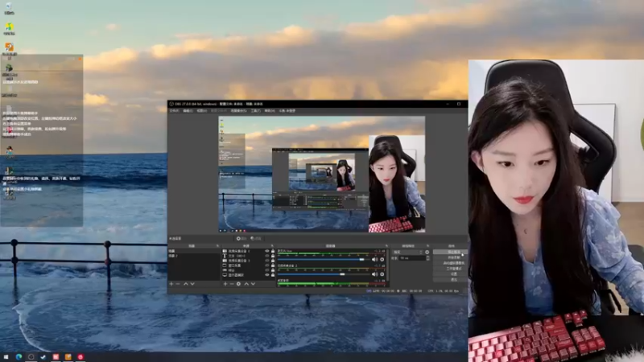Open the orange app on the taskbar
The height and width of the screenshot is (362, 644).
tap(68, 356)
